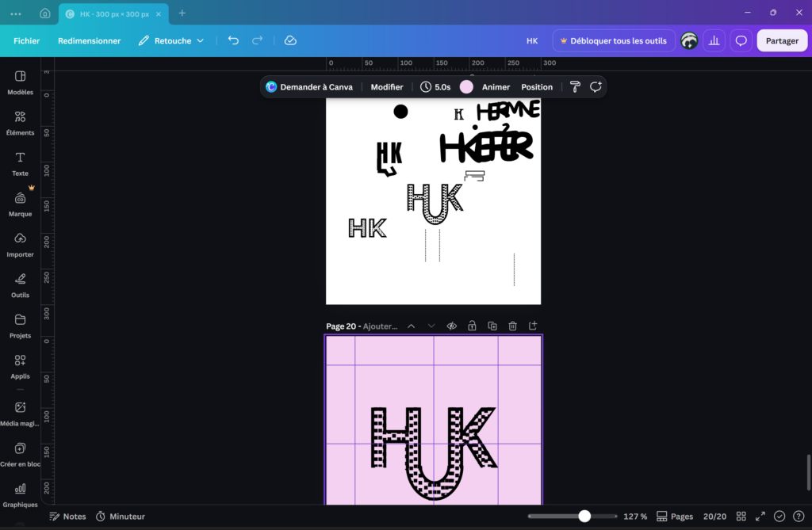Expand the Retouche mode dropdown
812x530 pixels.
(171, 40)
